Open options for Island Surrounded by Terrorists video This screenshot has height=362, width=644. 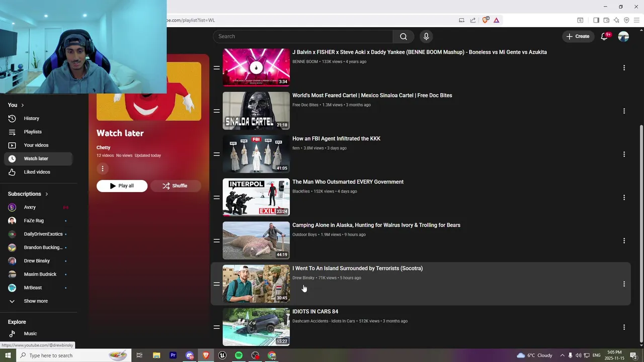tap(624, 284)
